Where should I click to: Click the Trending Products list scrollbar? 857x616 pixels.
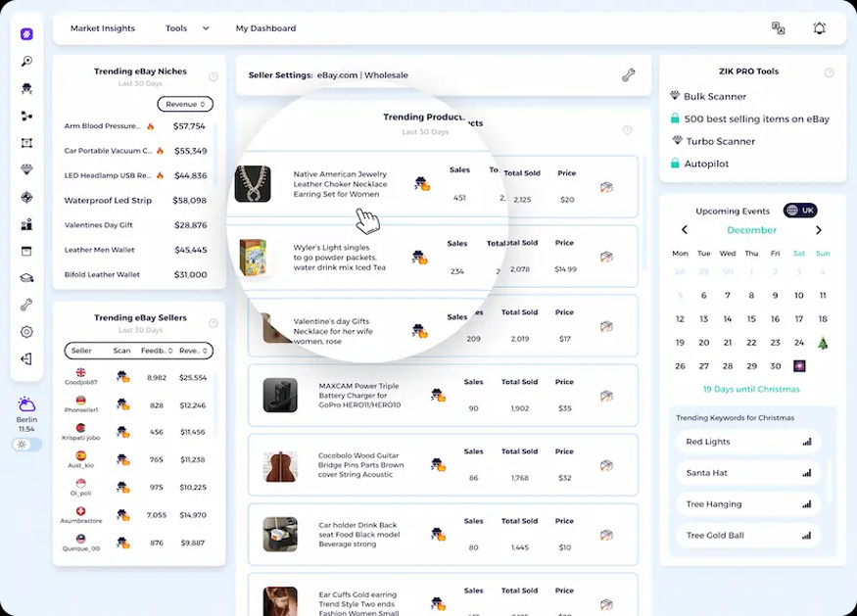(645, 213)
